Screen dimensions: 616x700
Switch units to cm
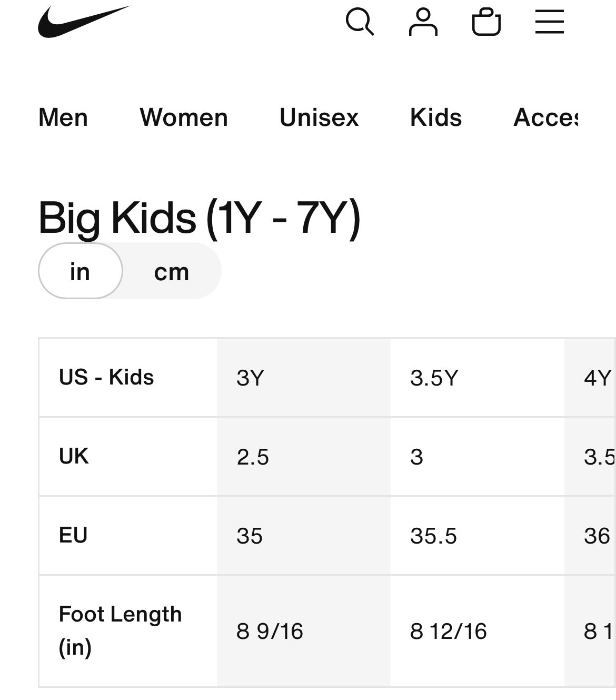tap(171, 272)
